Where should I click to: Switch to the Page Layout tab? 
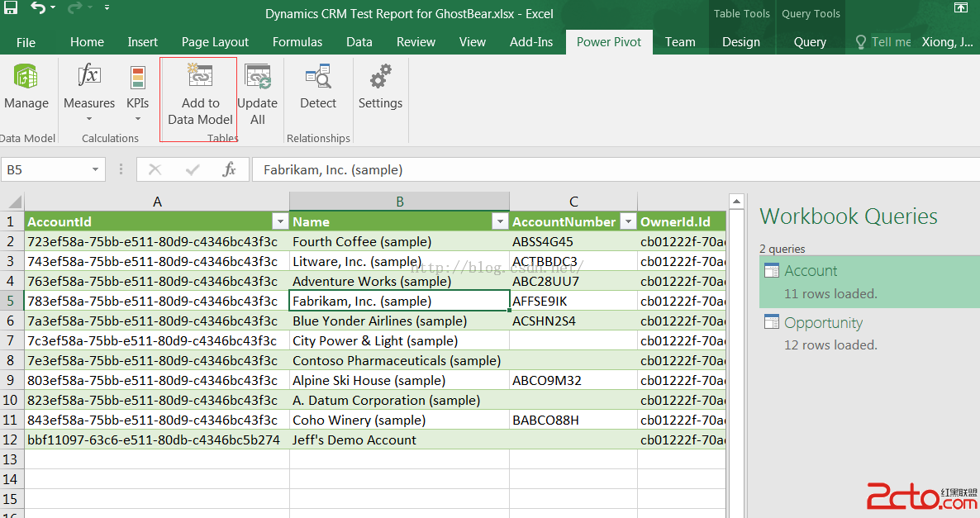tap(215, 42)
